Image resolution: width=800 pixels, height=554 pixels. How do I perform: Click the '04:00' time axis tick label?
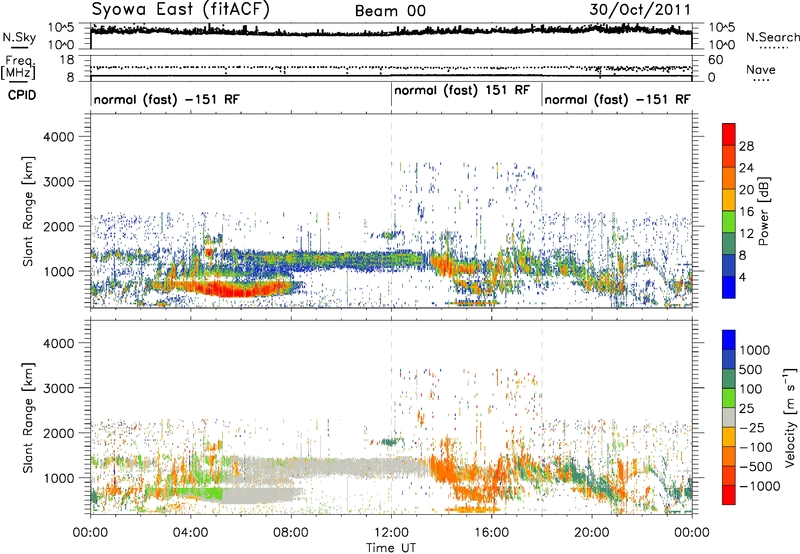[x=191, y=533]
